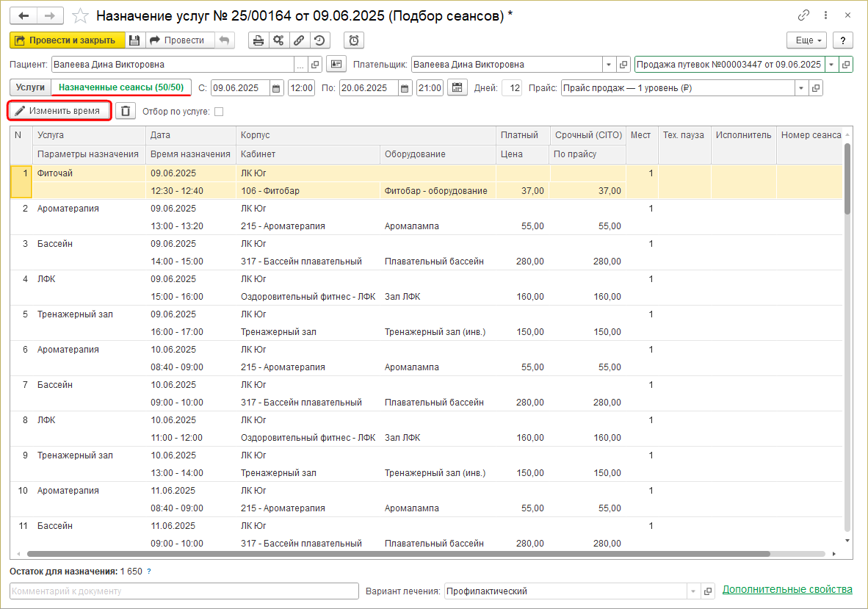Delete selected session with trash icon
The height and width of the screenshot is (609, 868).
coord(126,111)
